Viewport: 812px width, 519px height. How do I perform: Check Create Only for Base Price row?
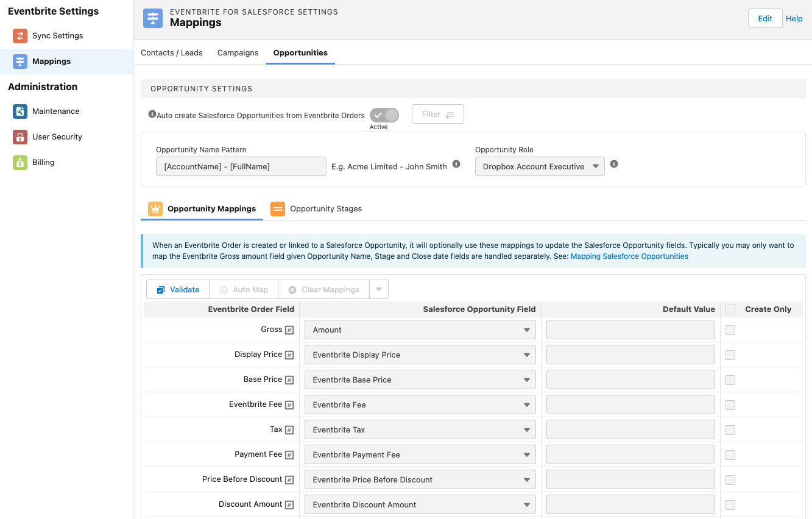[730, 380]
